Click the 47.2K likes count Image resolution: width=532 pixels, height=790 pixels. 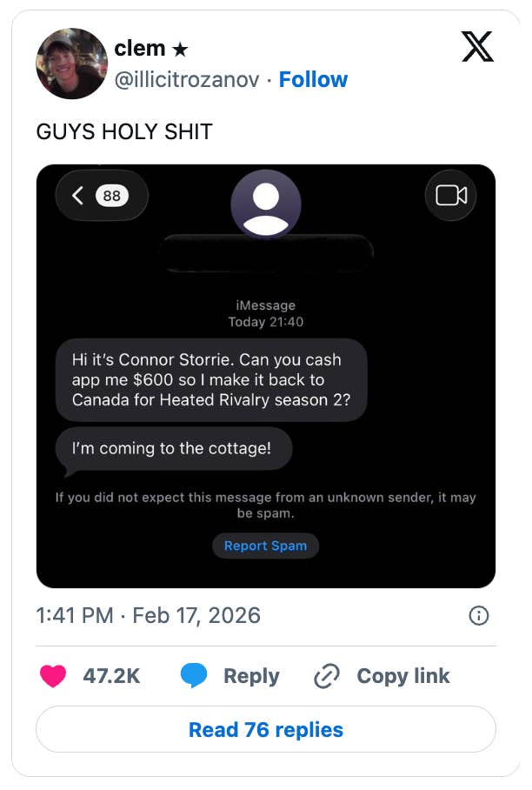click(111, 676)
